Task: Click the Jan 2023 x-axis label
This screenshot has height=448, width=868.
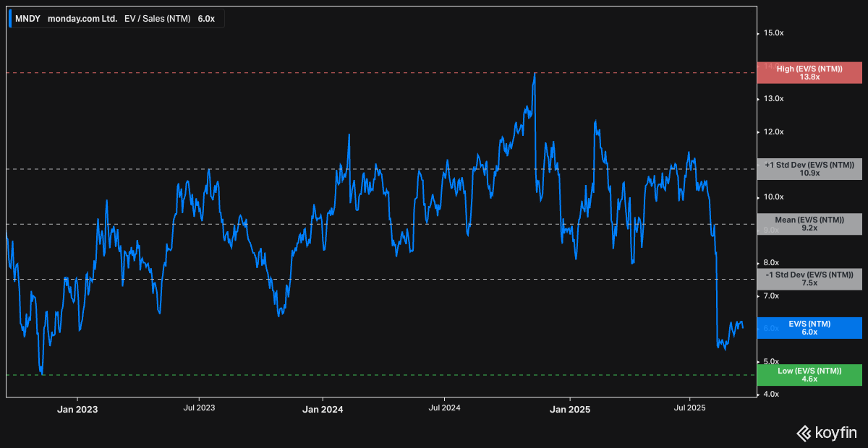Action: click(77, 410)
